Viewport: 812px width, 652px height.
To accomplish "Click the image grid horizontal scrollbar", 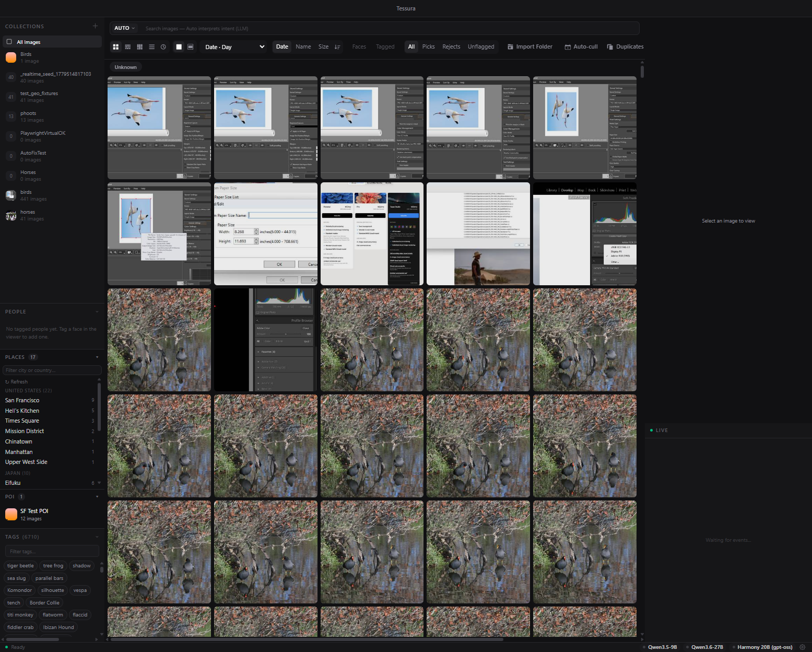I will tap(307, 639).
